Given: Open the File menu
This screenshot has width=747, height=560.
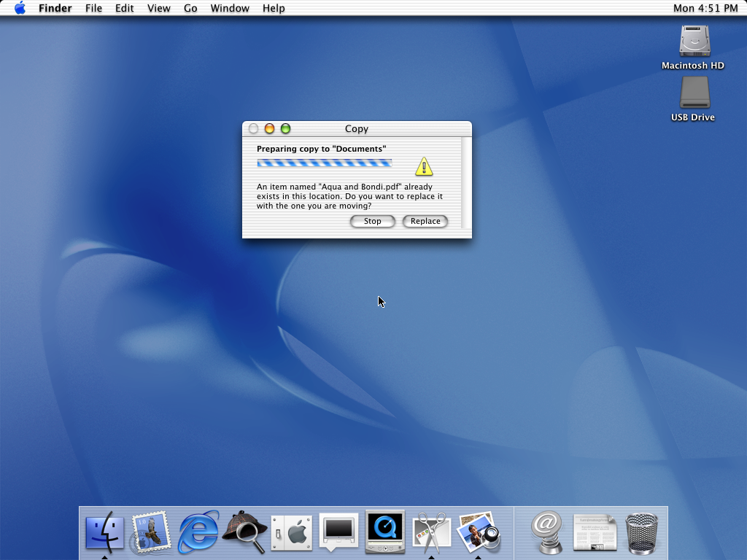Looking at the screenshot, I should pos(94,8).
